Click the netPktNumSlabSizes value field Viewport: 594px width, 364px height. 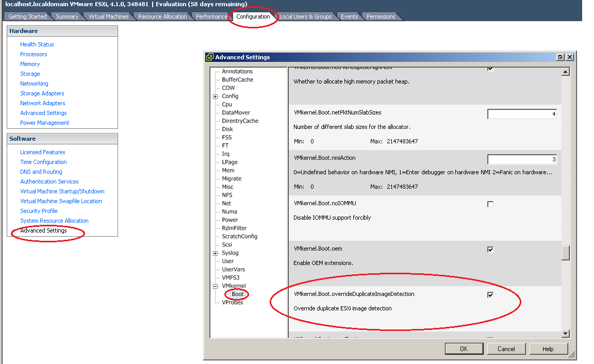click(522, 114)
